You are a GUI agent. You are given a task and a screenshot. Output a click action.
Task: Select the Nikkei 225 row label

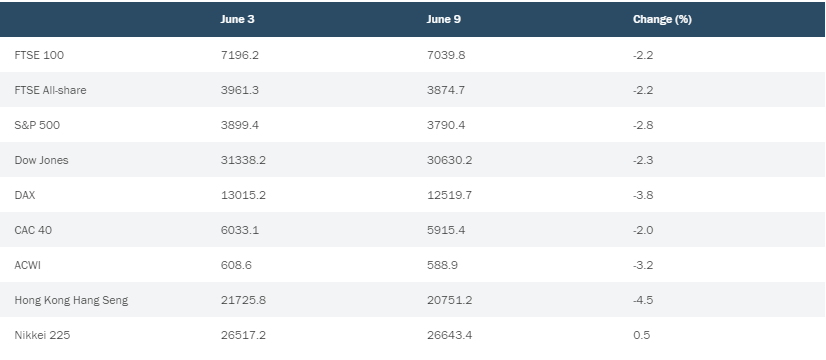point(42,335)
